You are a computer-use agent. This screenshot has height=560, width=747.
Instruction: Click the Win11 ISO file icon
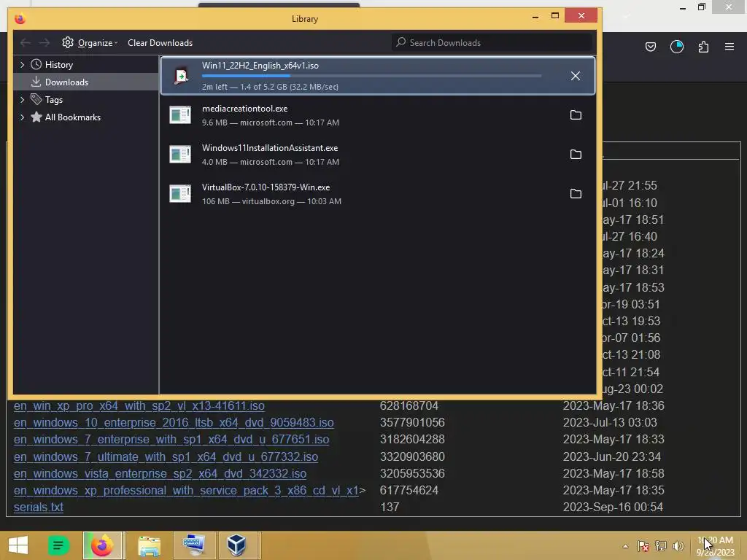(x=181, y=76)
